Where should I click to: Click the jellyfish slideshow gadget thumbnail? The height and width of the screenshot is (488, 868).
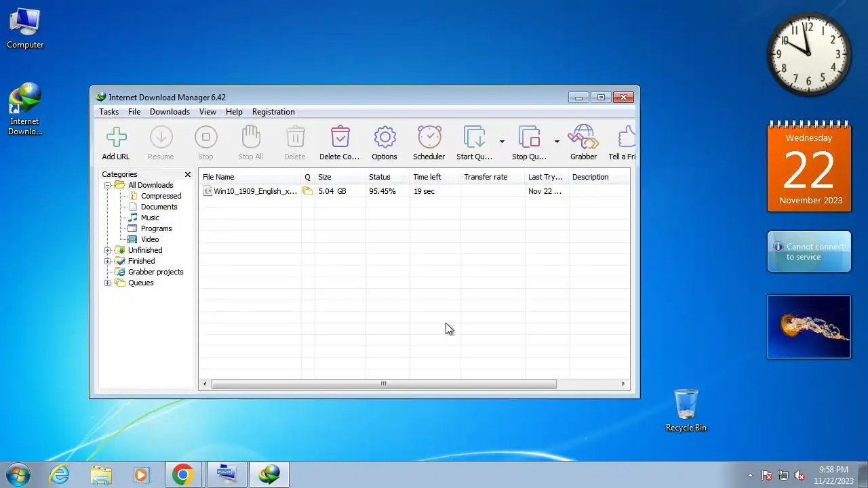[x=809, y=327]
